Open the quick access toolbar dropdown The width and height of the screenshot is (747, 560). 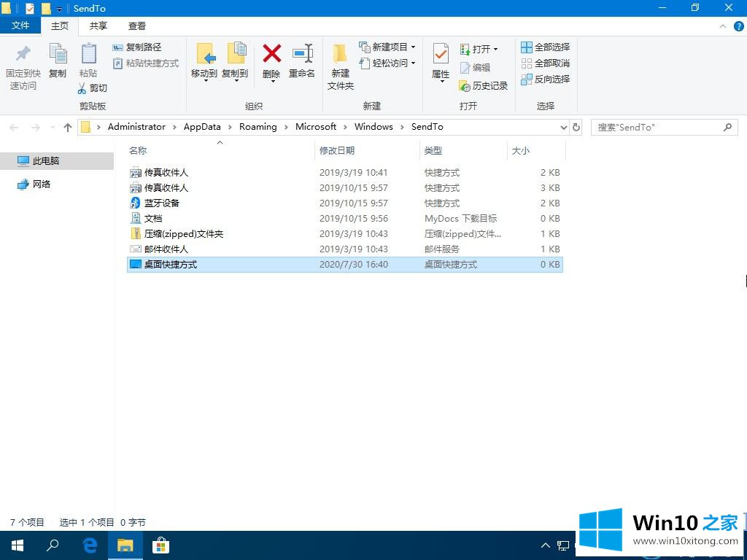coord(59,9)
